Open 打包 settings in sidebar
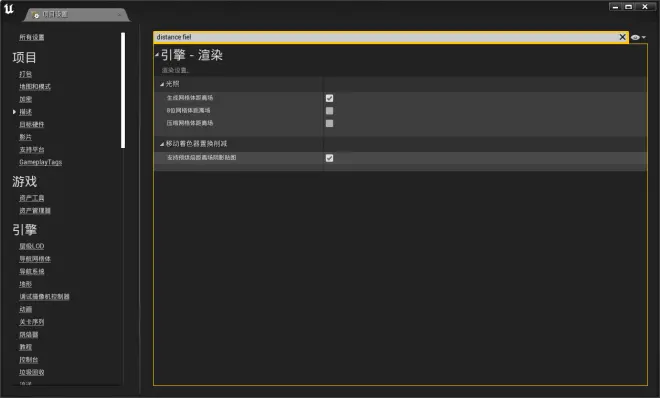660x398 pixels. coord(25,74)
